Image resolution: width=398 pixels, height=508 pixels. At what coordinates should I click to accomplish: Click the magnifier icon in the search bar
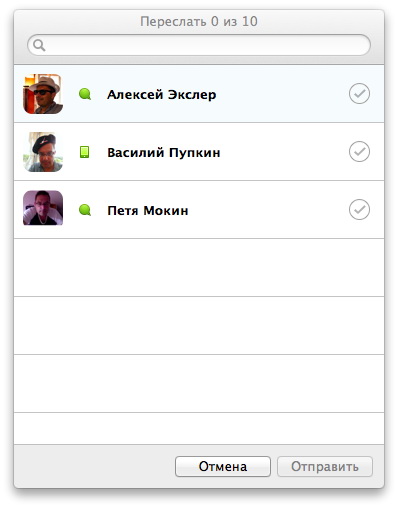pyautogui.click(x=39, y=45)
